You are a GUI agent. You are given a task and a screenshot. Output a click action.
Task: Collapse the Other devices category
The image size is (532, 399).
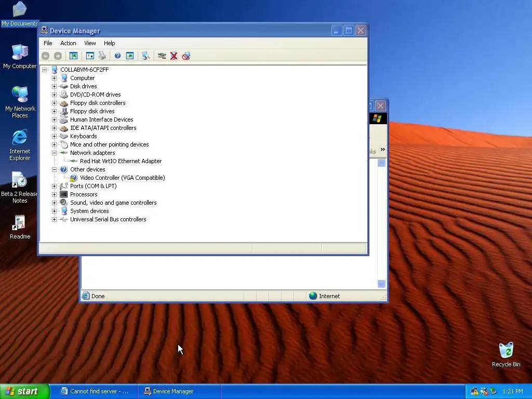pos(54,169)
